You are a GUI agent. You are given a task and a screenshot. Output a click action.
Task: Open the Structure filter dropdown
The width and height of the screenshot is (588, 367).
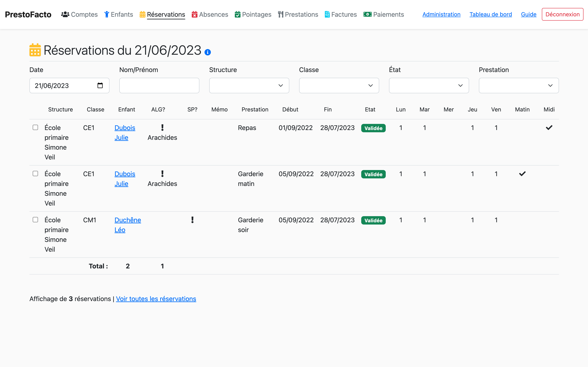[x=249, y=86]
